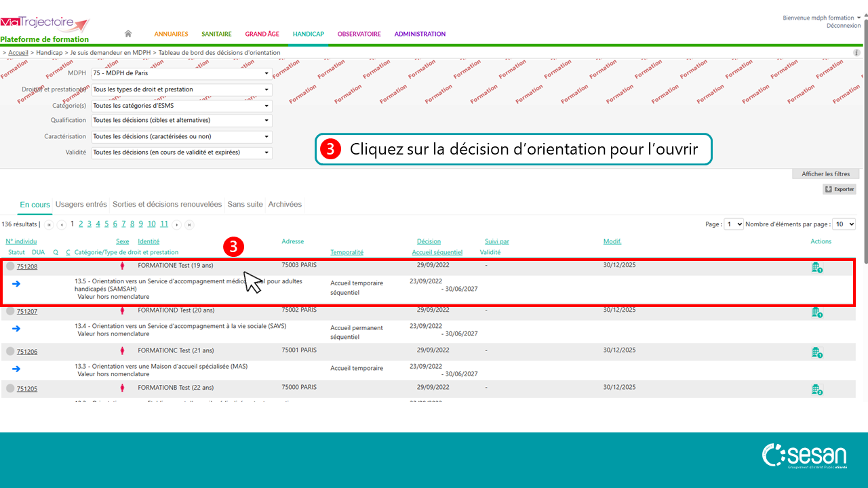Click grey status circle for 751205
868x488 pixels.
pyautogui.click(x=10, y=388)
